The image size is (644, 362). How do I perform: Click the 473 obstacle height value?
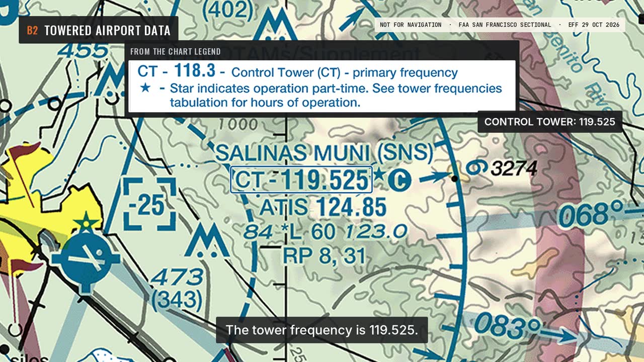(176, 278)
